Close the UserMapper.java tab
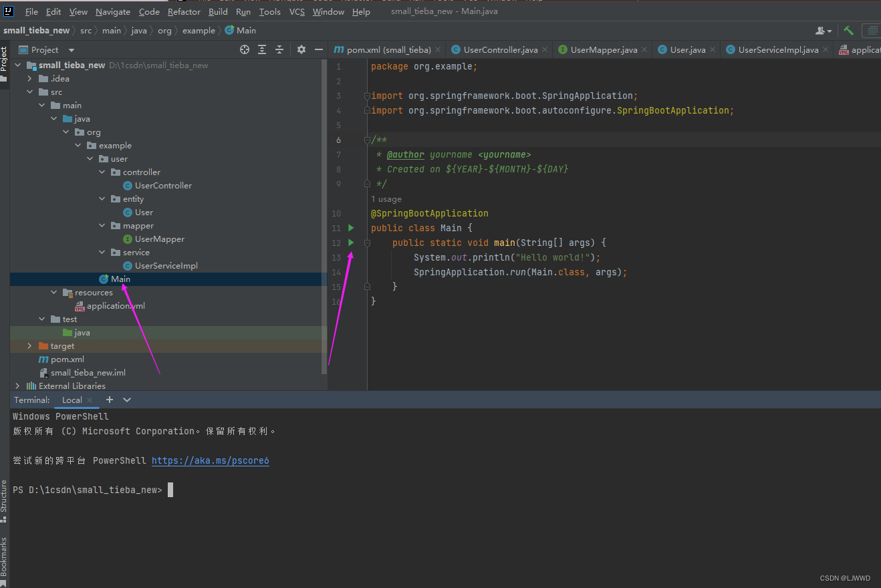Viewport: 881px width, 588px height. pyautogui.click(x=644, y=49)
